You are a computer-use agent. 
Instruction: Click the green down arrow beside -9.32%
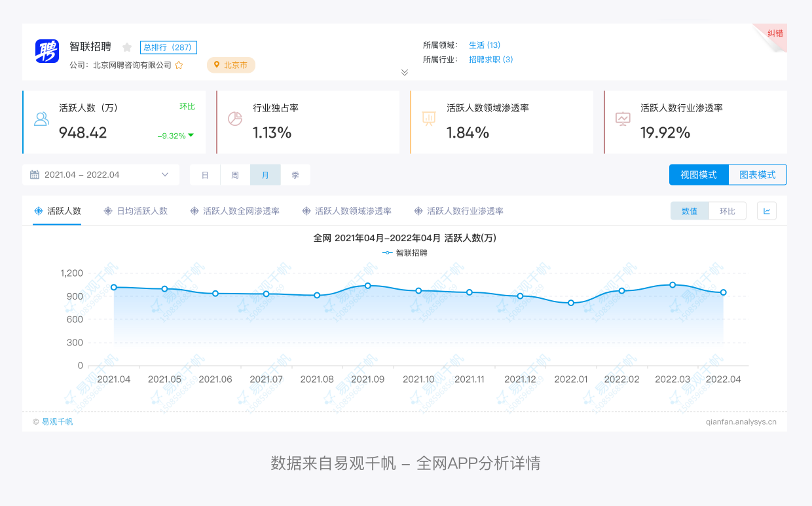coord(191,136)
